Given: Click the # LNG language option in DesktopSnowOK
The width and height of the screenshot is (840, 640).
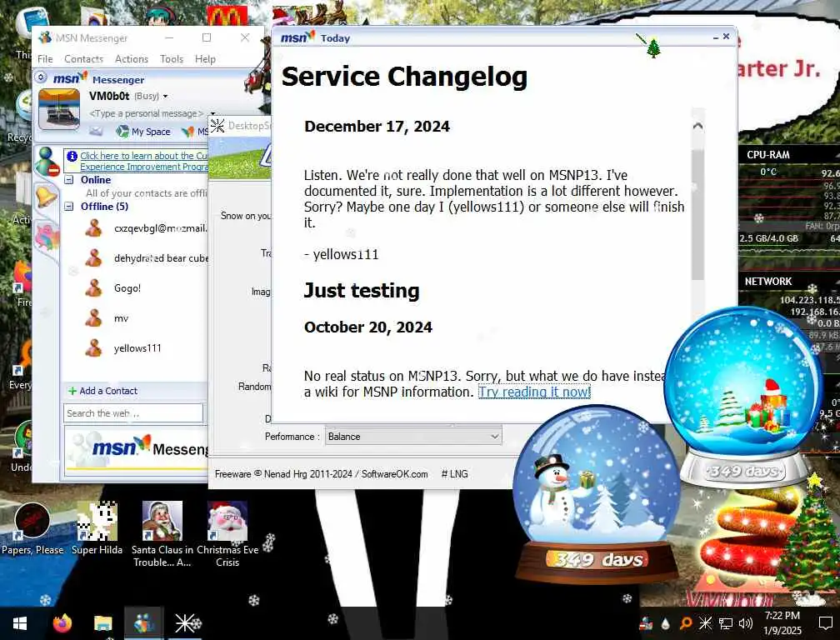Looking at the screenshot, I should tap(455, 474).
